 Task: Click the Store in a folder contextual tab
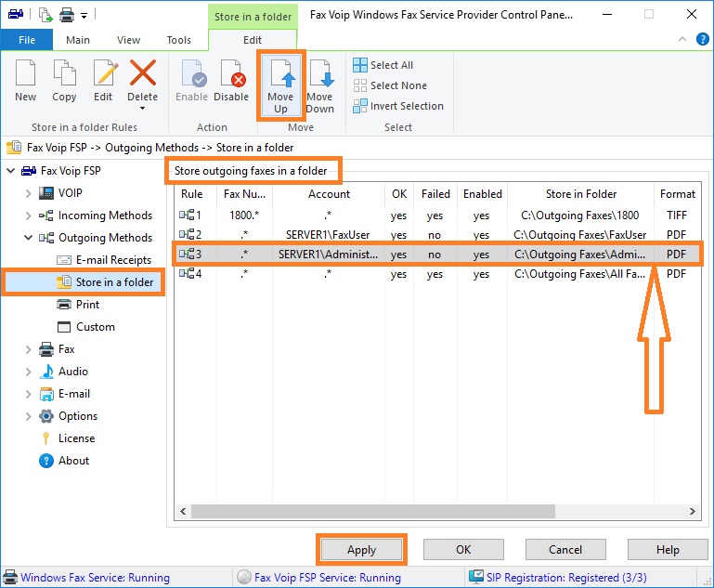[x=253, y=17]
